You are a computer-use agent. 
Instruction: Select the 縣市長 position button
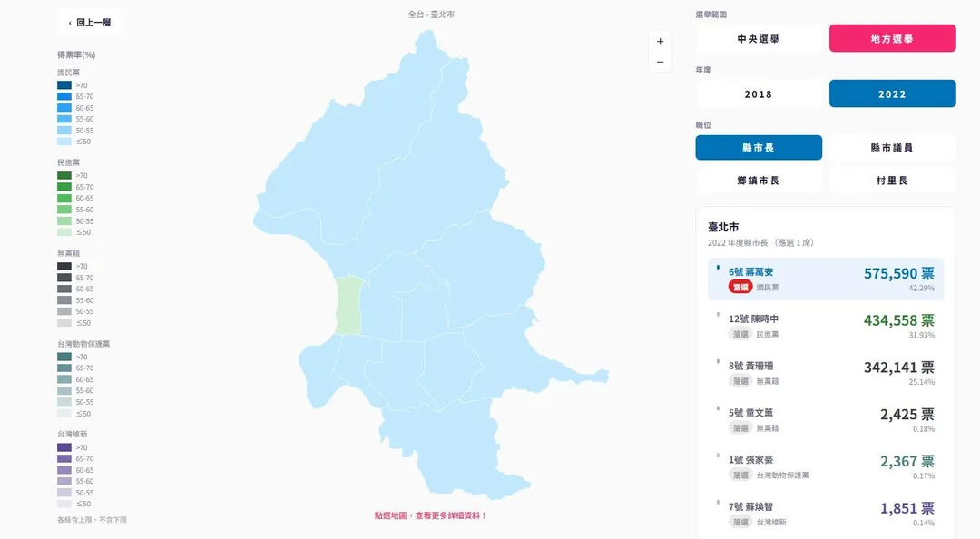(x=758, y=148)
